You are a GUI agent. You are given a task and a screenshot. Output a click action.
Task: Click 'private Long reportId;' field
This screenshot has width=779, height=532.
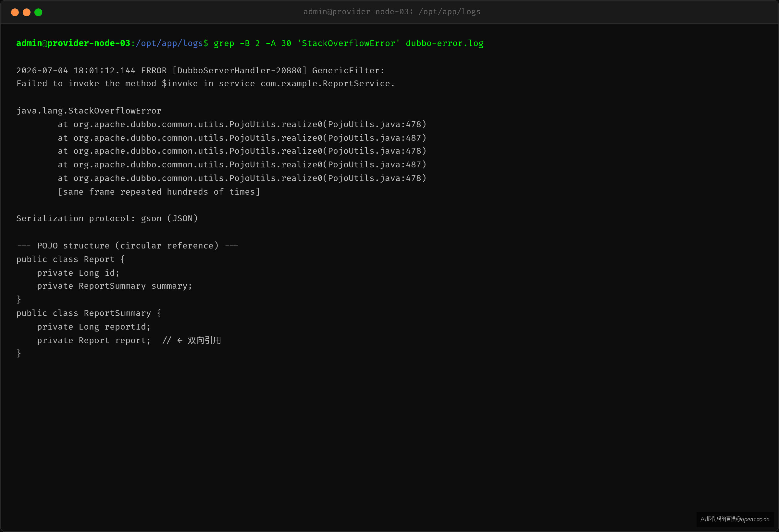pyautogui.click(x=94, y=327)
